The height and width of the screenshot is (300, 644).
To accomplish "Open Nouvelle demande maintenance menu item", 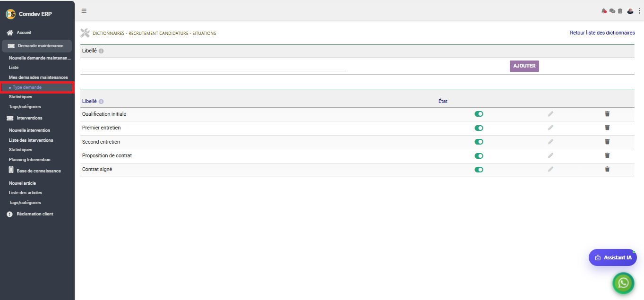I will (x=40, y=58).
